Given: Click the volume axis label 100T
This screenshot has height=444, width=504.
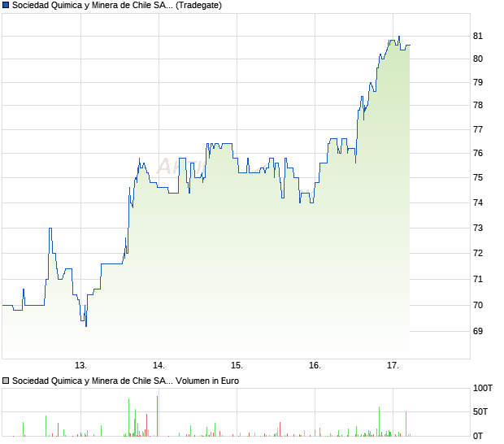Looking at the screenshot, I should pos(483,388).
